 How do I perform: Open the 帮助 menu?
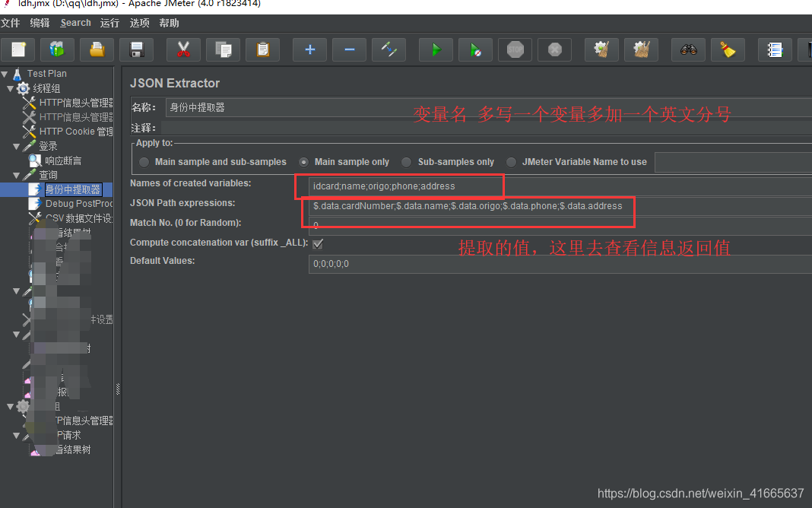click(x=170, y=24)
